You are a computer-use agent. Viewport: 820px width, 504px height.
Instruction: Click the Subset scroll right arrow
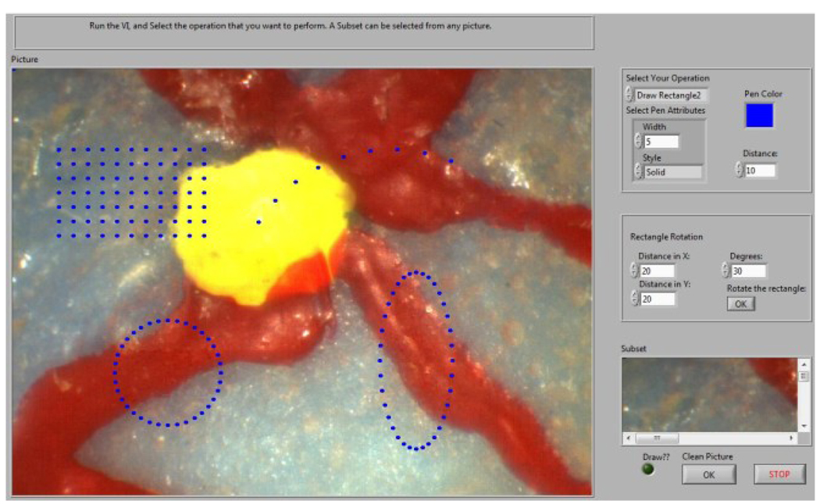click(791, 438)
